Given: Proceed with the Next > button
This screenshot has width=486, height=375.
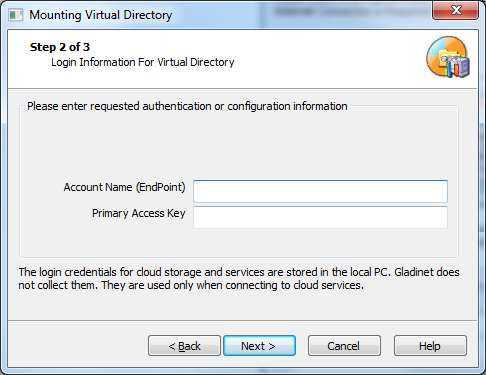Looking at the screenshot, I should 259,346.
